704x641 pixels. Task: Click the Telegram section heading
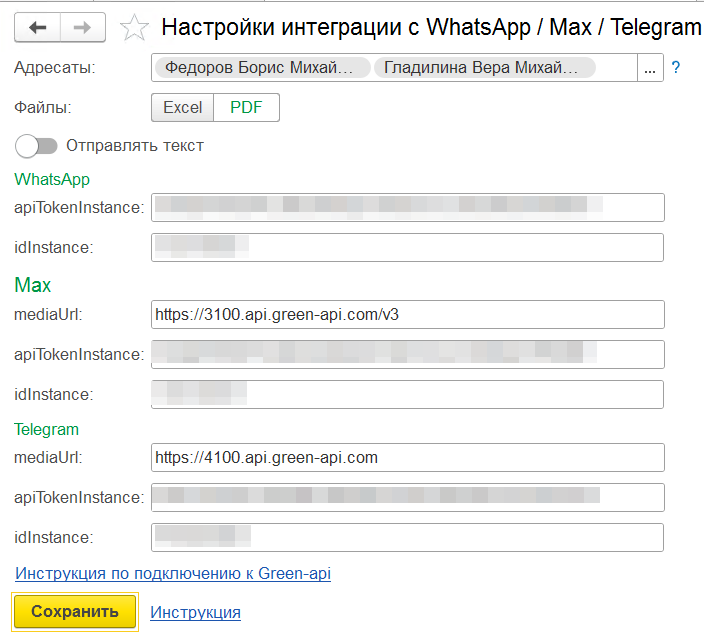coord(46,430)
